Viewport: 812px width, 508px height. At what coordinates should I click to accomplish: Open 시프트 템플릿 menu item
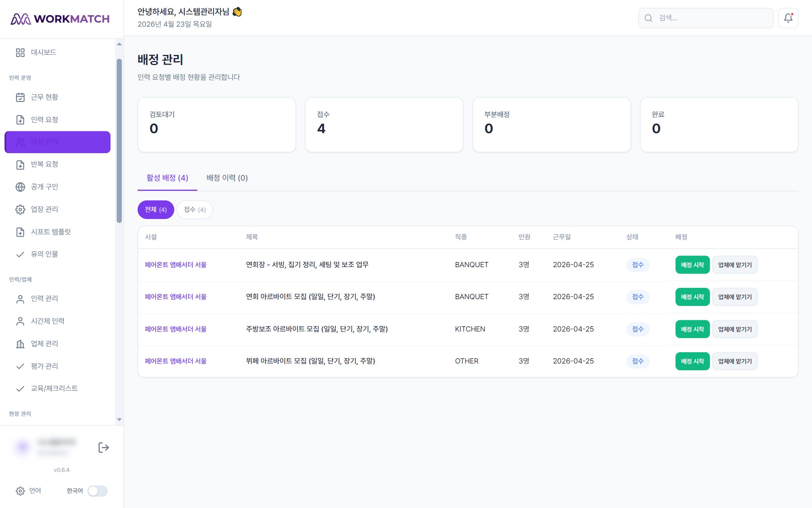pyautogui.click(x=58, y=232)
